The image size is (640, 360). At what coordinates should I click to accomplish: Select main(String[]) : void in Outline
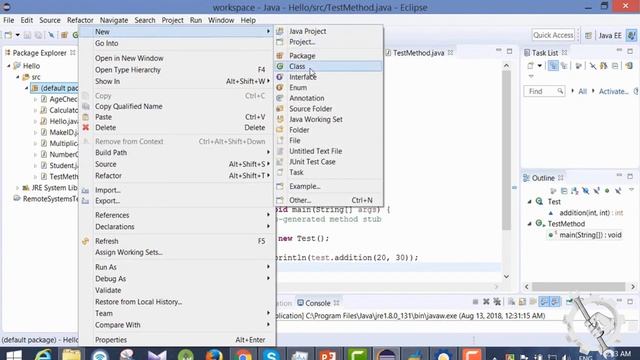pos(590,235)
